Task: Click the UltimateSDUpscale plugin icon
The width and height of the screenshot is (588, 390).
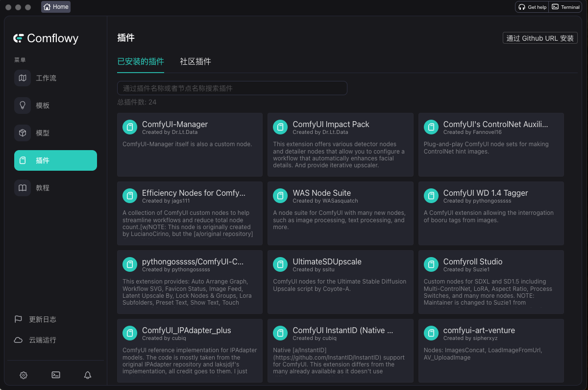Action: click(280, 265)
